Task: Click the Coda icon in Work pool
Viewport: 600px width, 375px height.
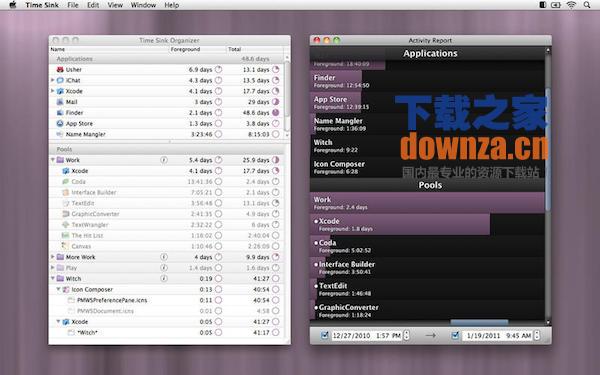Action: [x=66, y=181]
